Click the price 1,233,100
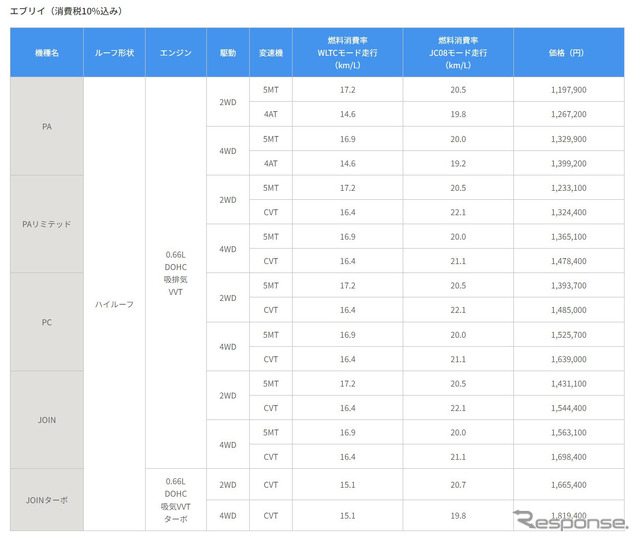Screen dimensions: 640x542 569,188
